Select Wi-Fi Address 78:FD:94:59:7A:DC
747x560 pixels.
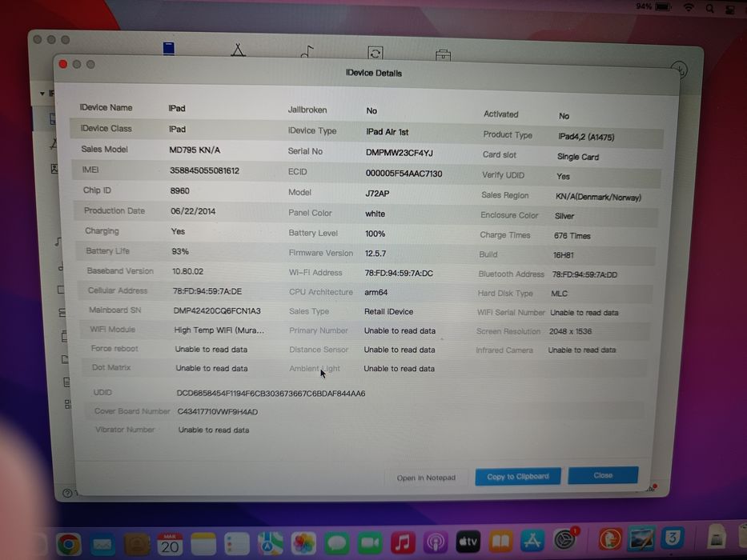coord(399,274)
